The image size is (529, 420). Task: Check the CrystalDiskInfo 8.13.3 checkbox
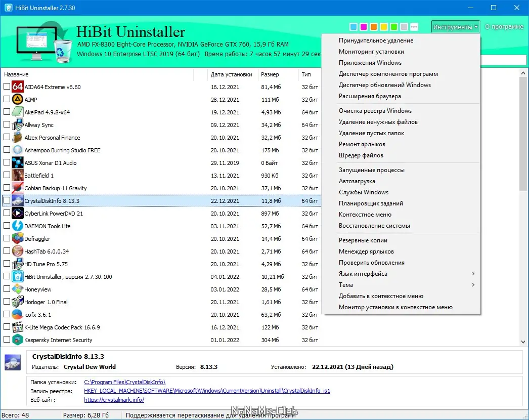[x=7, y=200]
